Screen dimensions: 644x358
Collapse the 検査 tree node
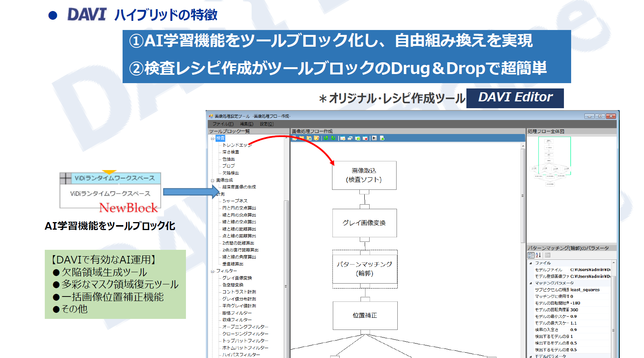[x=213, y=139]
